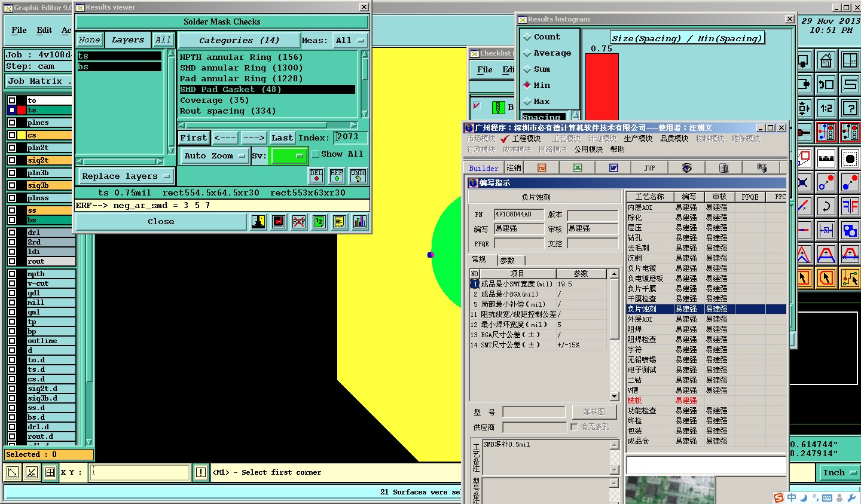Click the yellow swatch for layer cs

point(22,135)
